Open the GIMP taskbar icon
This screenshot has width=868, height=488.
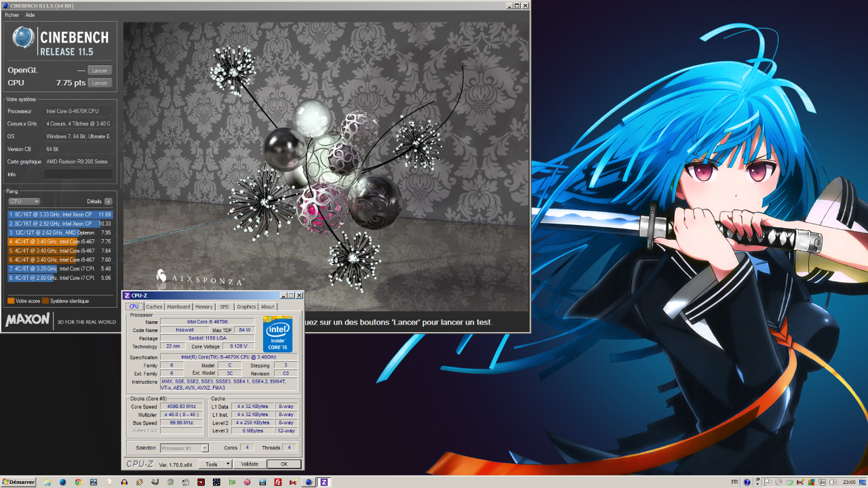pyautogui.click(x=155, y=483)
